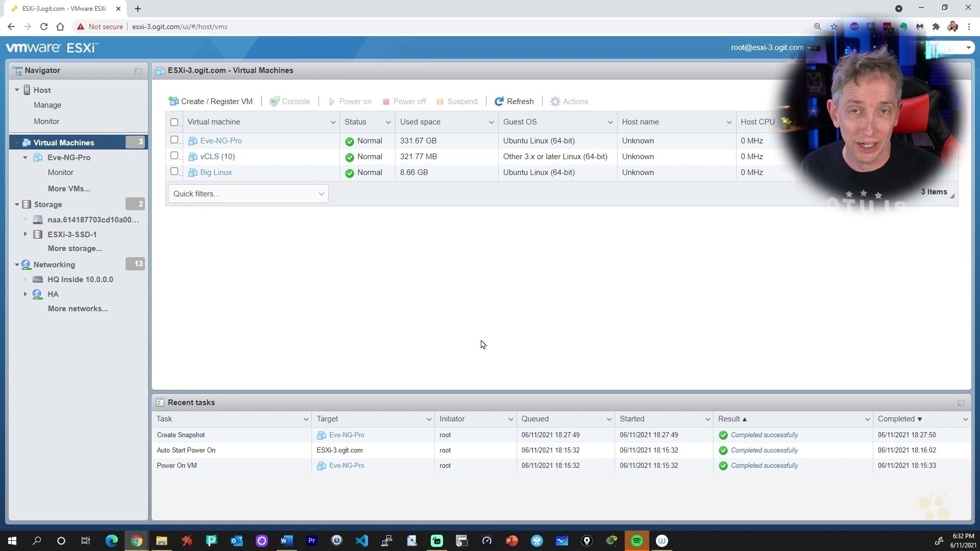Click Monitor under Host in Navigator
Viewport: 980px width, 551px height.
coord(46,120)
